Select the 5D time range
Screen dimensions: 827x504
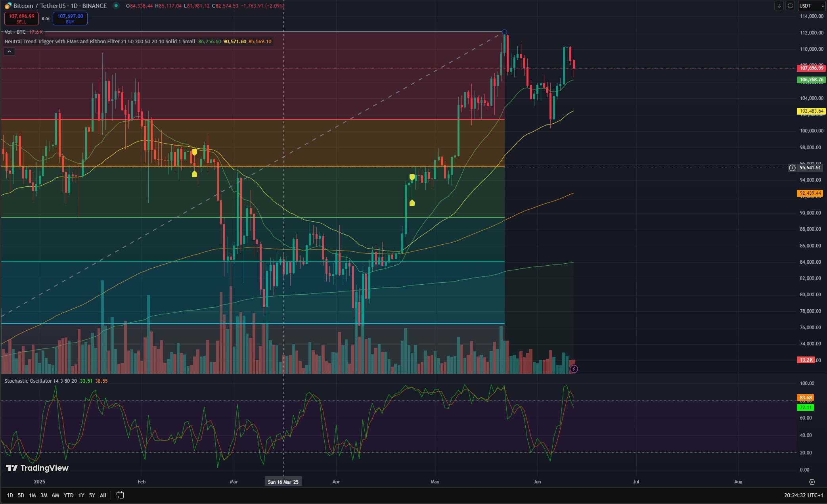pos(21,495)
